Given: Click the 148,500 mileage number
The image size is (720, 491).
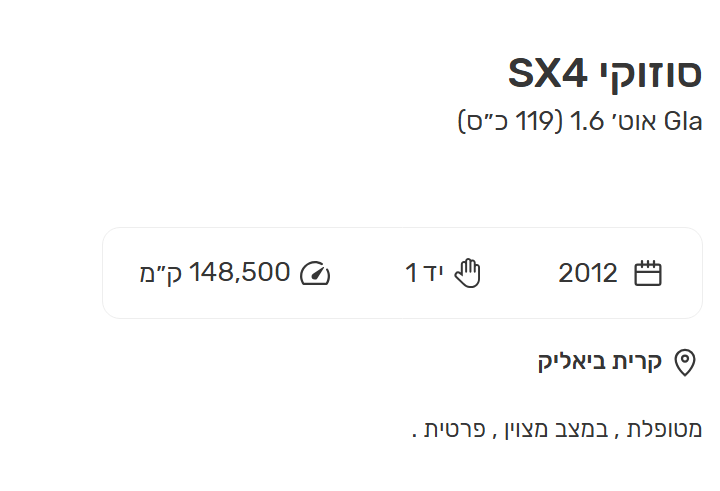Looking at the screenshot, I should click(239, 272).
